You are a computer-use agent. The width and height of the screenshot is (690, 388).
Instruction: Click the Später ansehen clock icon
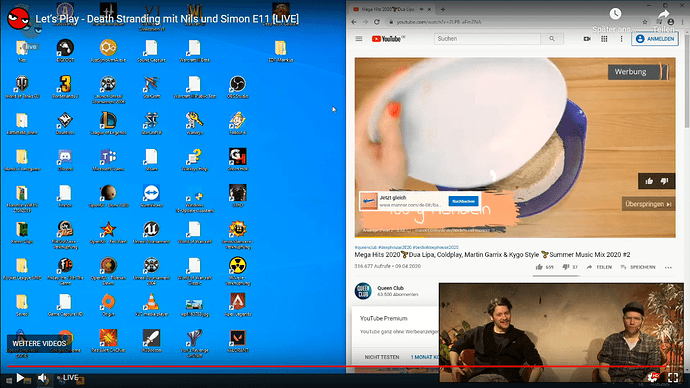(x=615, y=14)
